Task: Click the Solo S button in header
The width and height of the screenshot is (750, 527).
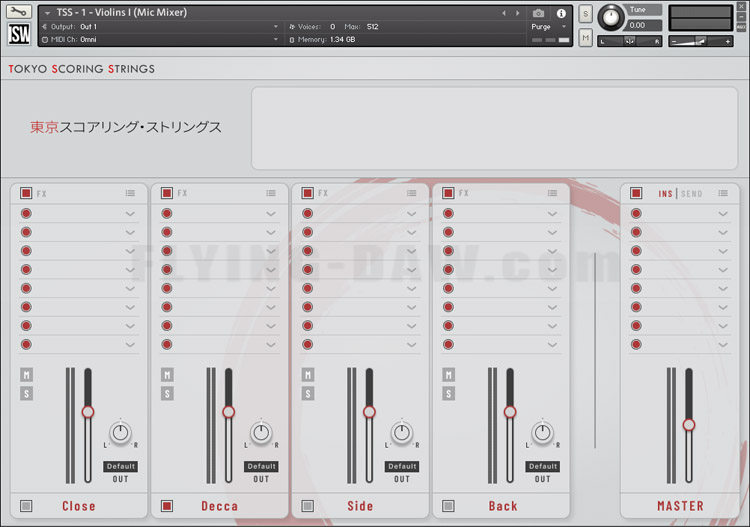Action: click(x=586, y=14)
